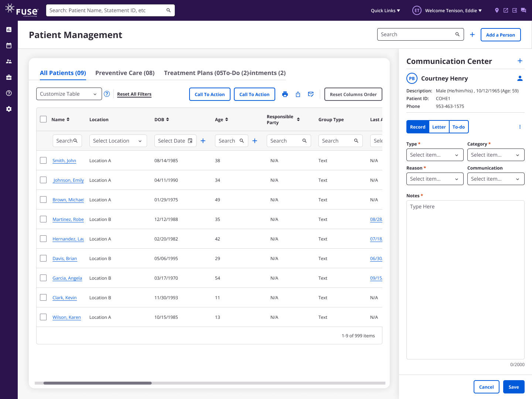Viewport: 532px width, 399px height.
Task: Click the horizontal scrollbar below the table
Action: 98,383
